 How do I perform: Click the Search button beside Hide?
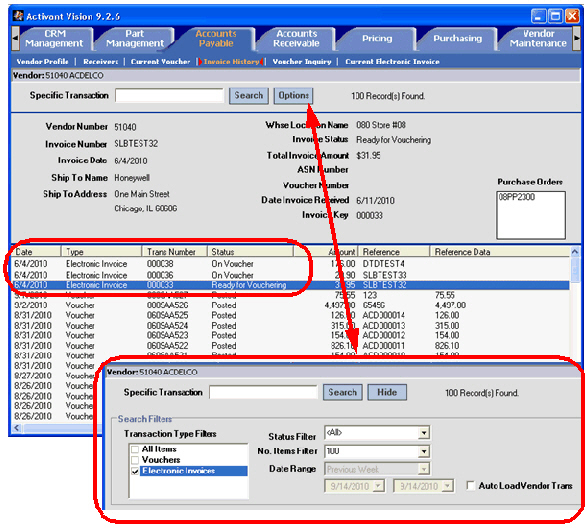click(x=343, y=392)
